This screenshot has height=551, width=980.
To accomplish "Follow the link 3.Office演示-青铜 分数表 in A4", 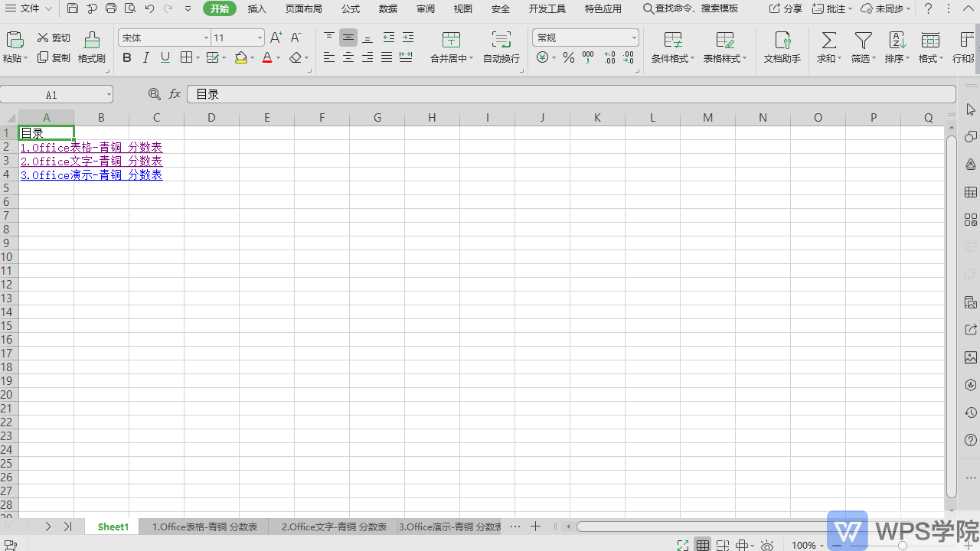I will click(x=91, y=174).
